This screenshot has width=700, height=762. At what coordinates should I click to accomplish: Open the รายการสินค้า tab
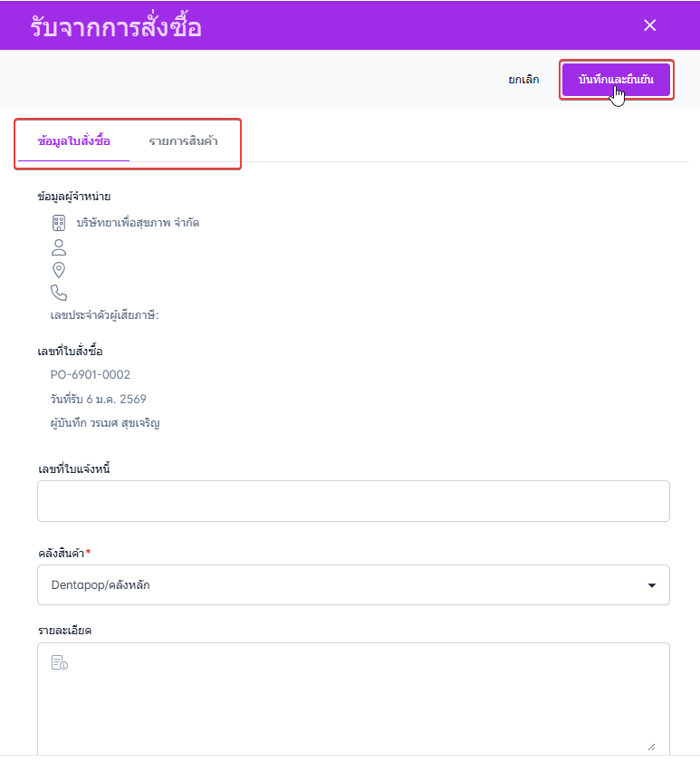183,141
